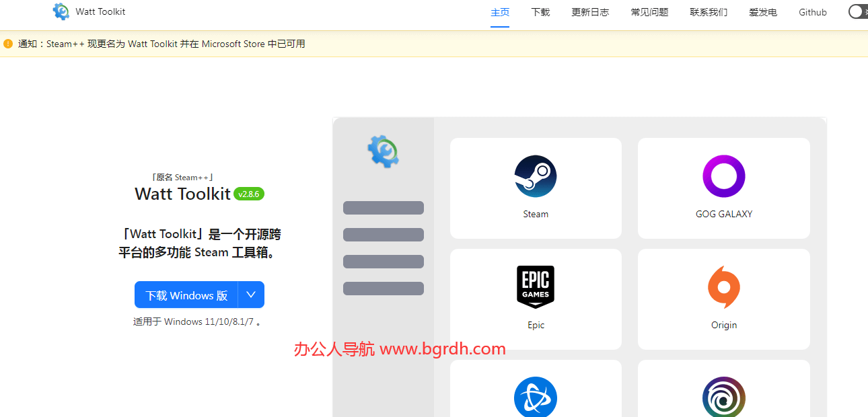Click the 下载 Windows 版 button
This screenshot has width=868, height=417.
coord(186,295)
